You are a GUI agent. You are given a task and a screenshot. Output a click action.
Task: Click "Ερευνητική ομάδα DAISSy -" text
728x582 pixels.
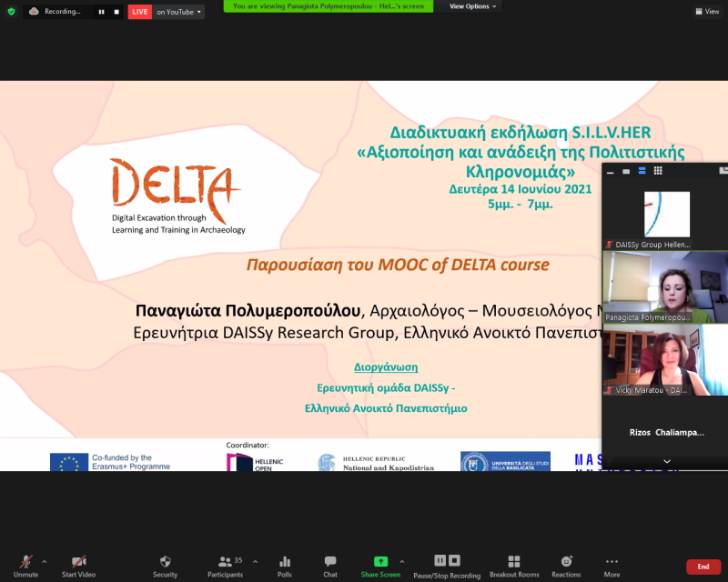pos(386,388)
